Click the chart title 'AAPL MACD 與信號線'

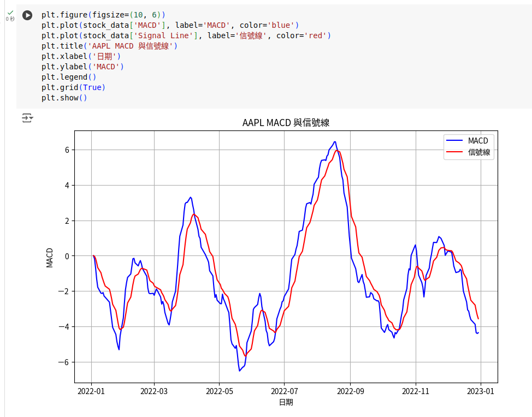click(286, 122)
